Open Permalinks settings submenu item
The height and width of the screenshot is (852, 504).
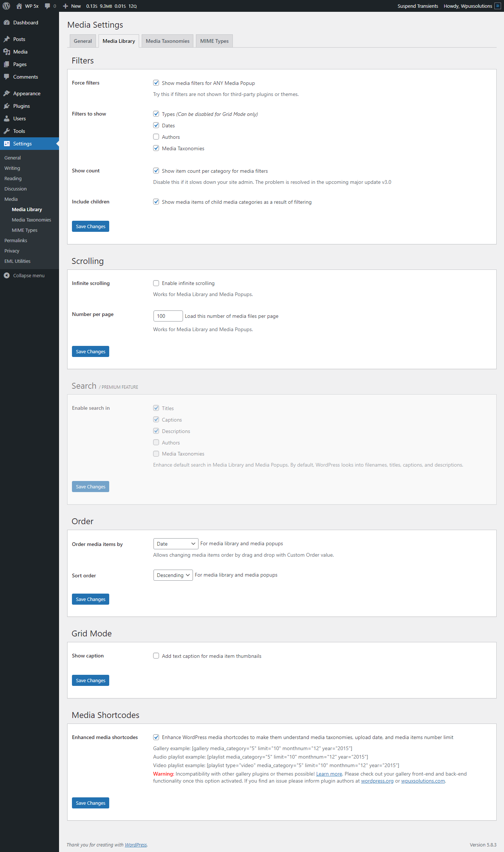point(16,240)
